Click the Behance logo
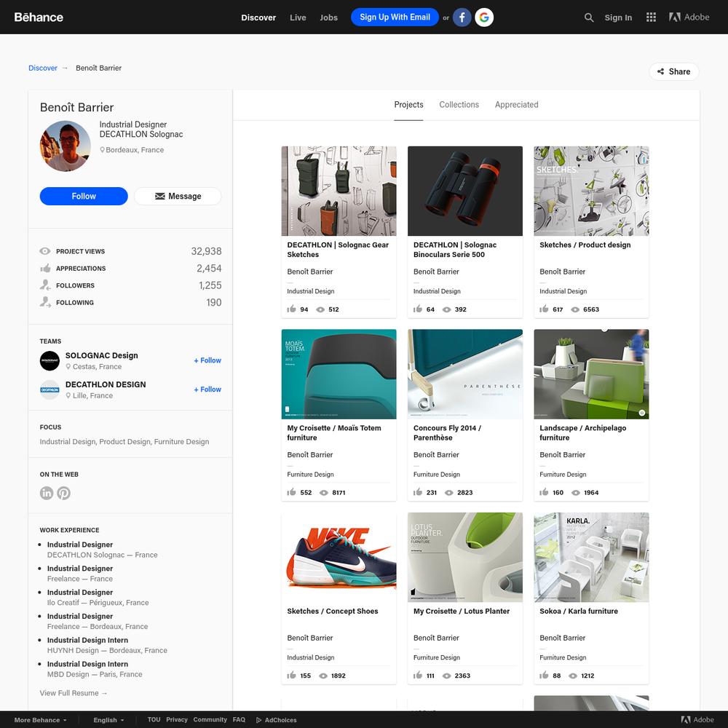Screen dimensions: 728x728 click(x=39, y=17)
